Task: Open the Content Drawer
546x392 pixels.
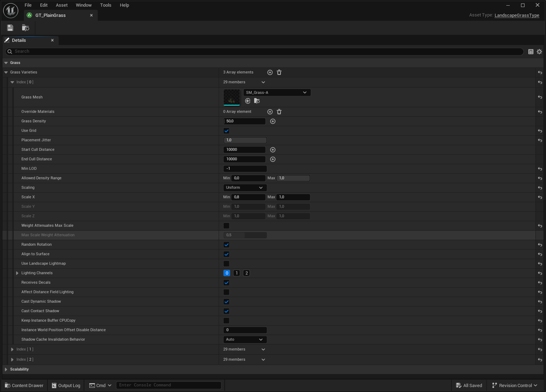Action: coord(24,385)
